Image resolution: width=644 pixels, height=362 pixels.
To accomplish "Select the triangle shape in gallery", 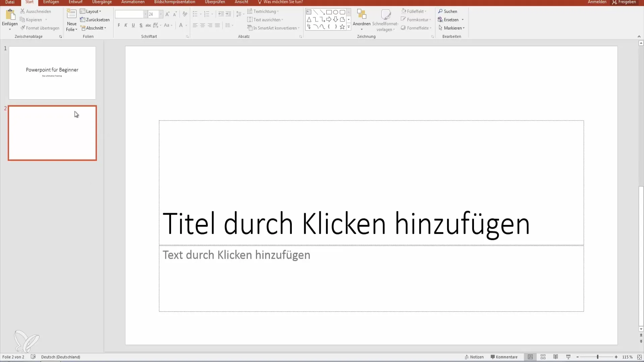I will [x=309, y=19].
